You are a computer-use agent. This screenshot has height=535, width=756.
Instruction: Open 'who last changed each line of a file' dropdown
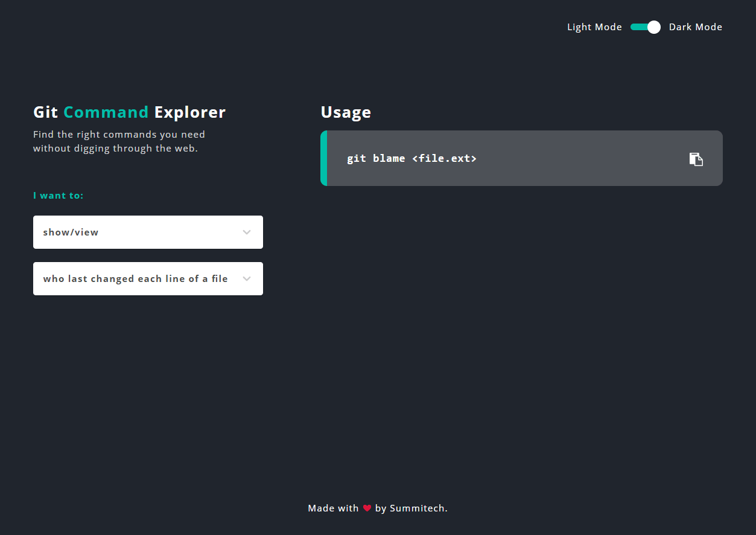(148, 278)
